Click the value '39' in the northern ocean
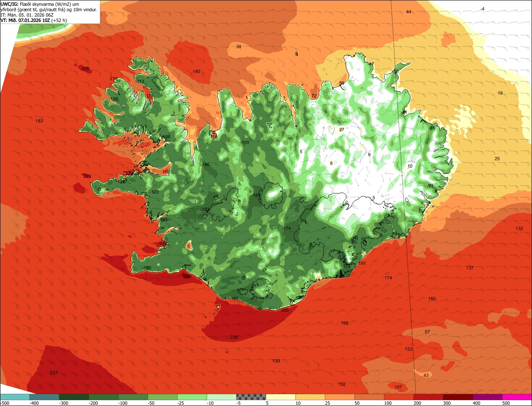 239,46
